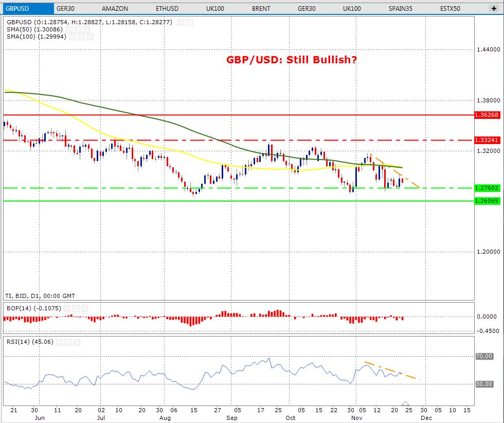Switch to the SPAIN35 chart tab
This screenshot has width=504, height=423.
pyautogui.click(x=400, y=9)
